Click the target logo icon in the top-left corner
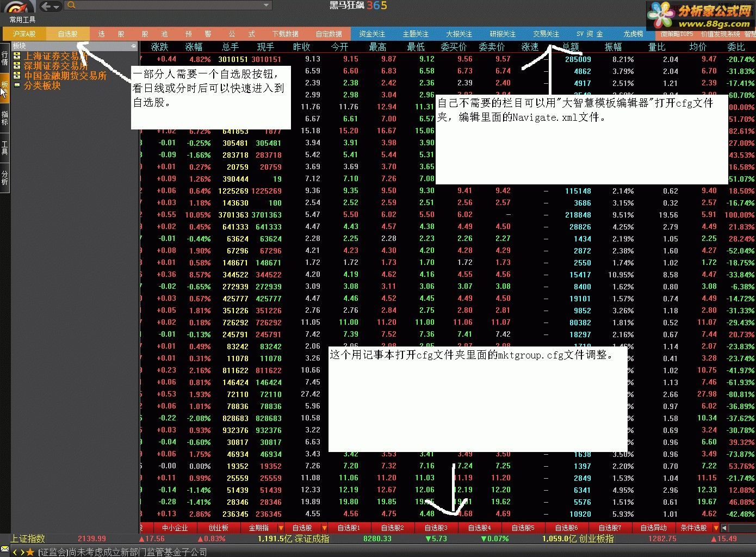756x557 pixels. click(x=17, y=6)
